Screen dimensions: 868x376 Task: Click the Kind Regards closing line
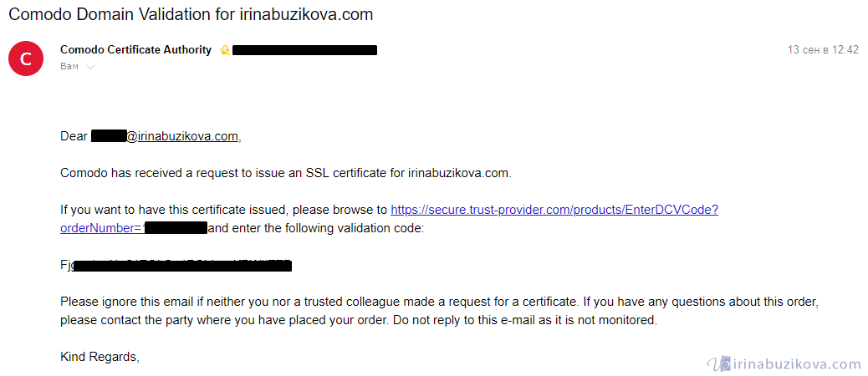tap(100, 357)
